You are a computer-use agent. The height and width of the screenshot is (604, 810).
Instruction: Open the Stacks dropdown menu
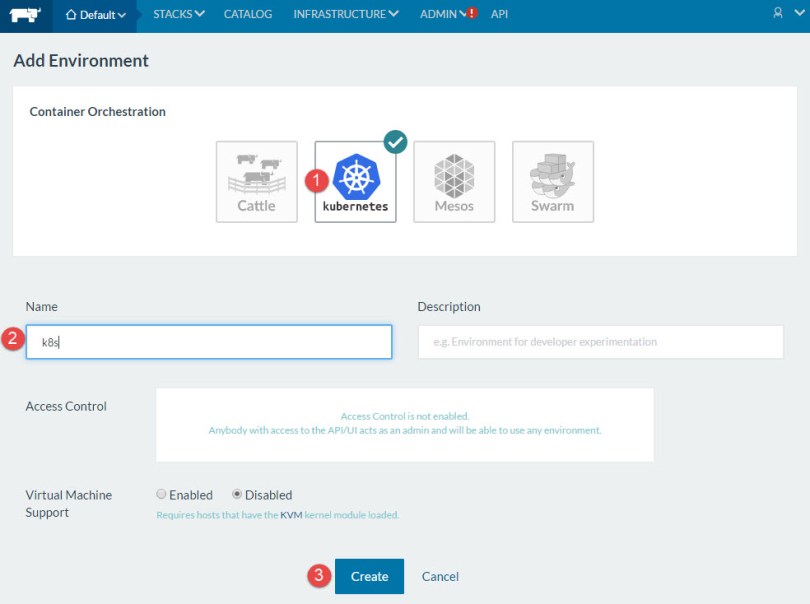pos(178,14)
